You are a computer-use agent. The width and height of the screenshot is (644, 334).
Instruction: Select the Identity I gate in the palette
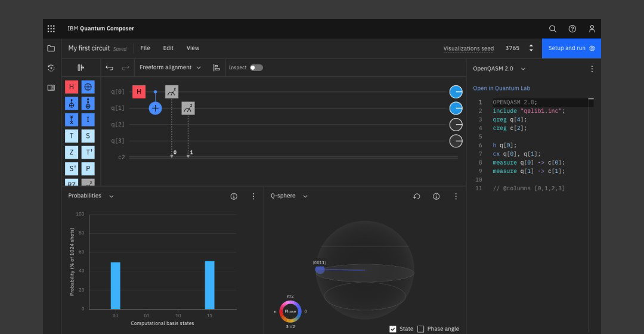[88, 119]
